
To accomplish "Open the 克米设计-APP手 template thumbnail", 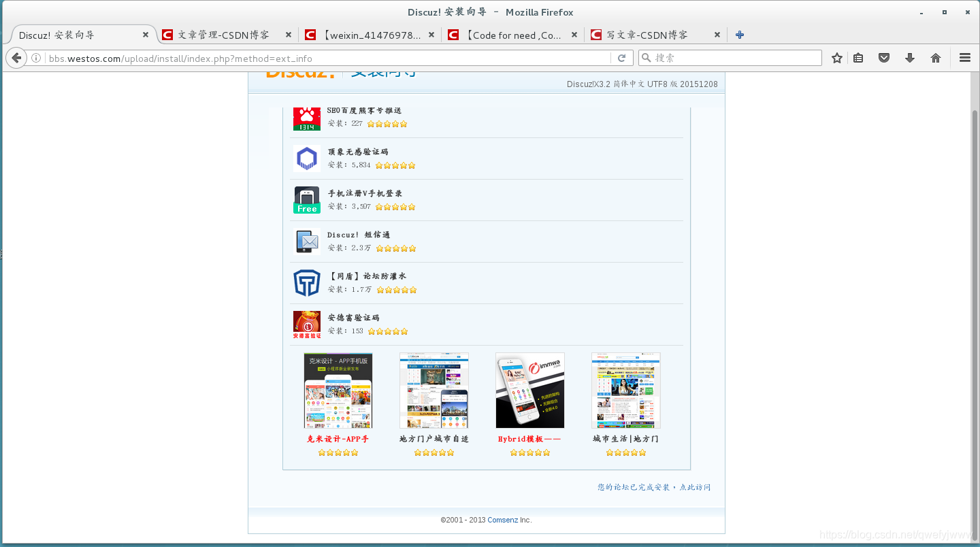I will pyautogui.click(x=338, y=391).
